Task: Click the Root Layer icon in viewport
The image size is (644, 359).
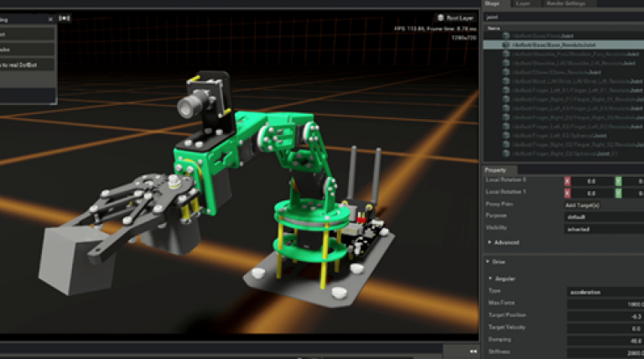Action: (x=441, y=18)
